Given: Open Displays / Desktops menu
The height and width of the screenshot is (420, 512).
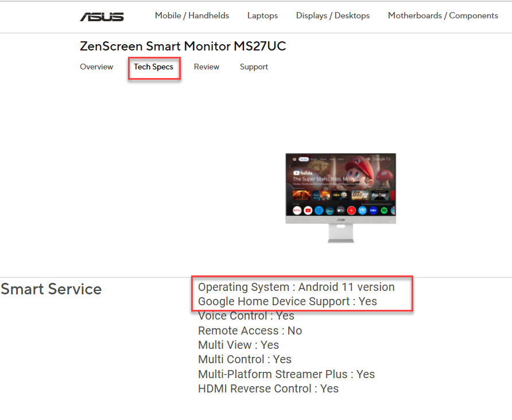Looking at the screenshot, I should tap(333, 15).
